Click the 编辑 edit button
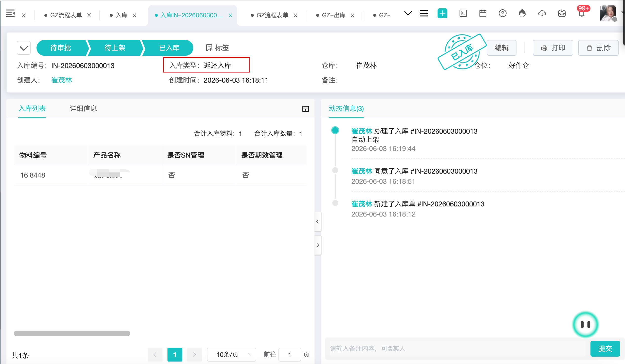Screen dimensions: 625x364 [501, 48]
